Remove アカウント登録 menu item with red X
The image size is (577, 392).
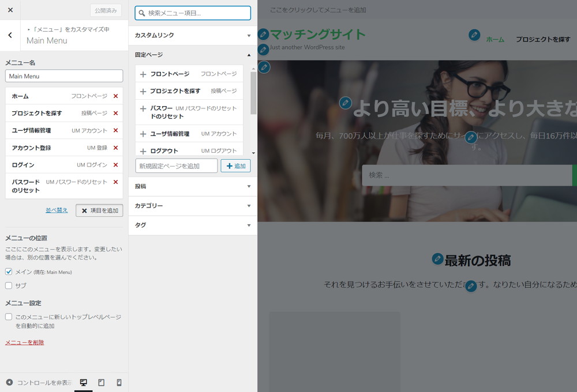(x=115, y=148)
